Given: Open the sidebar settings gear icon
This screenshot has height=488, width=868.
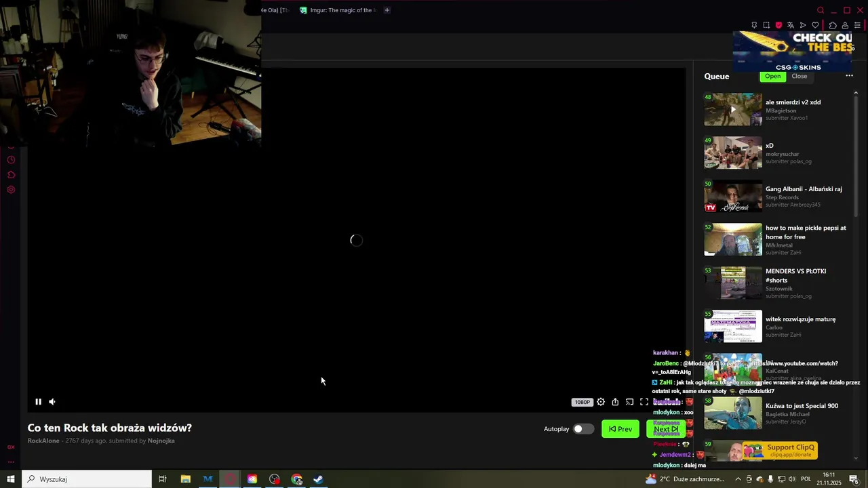Looking at the screenshot, I should click(x=11, y=190).
